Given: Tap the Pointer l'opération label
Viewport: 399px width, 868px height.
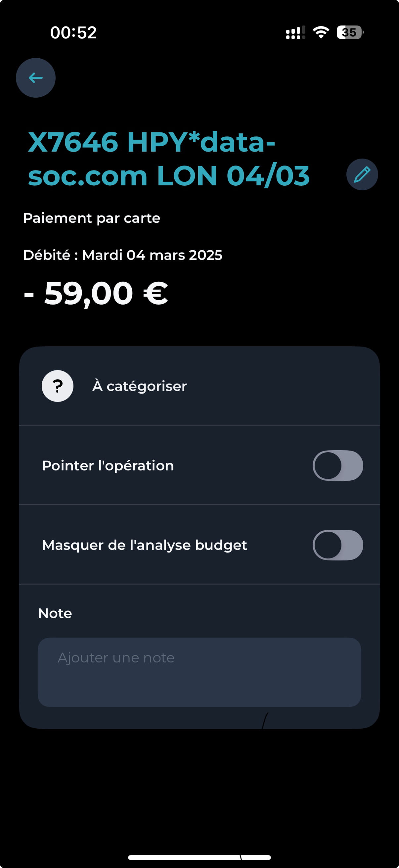Looking at the screenshot, I should point(108,466).
